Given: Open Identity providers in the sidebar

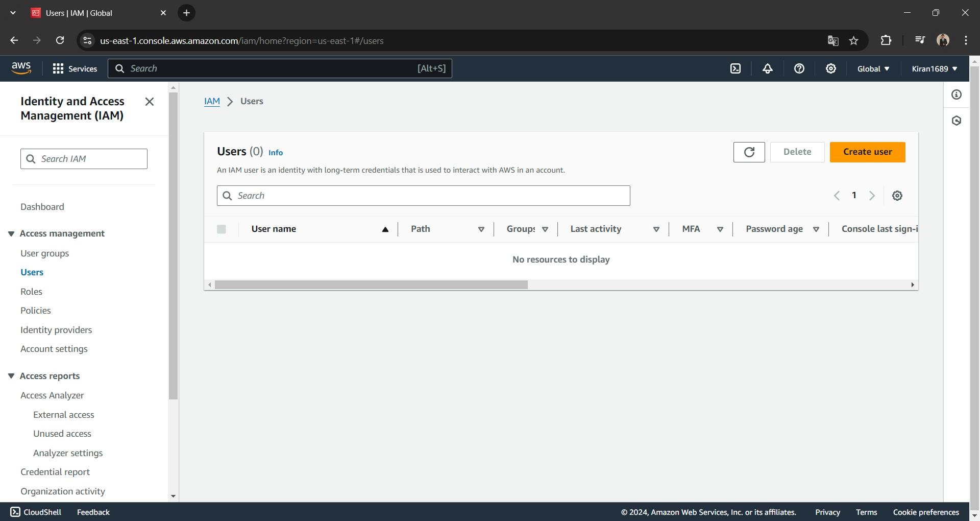Looking at the screenshot, I should 56,330.
